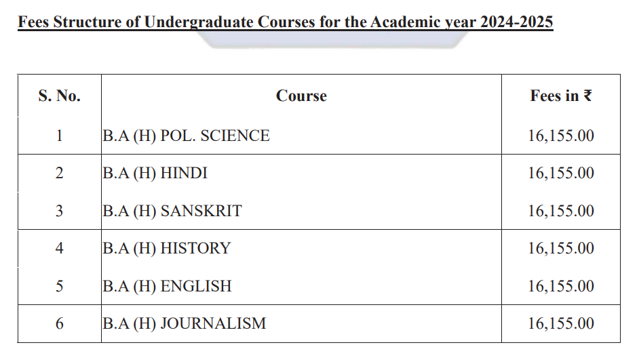Select the fee amount for ENGLISH row
This screenshot has width=639, height=364.
pyautogui.click(x=561, y=286)
